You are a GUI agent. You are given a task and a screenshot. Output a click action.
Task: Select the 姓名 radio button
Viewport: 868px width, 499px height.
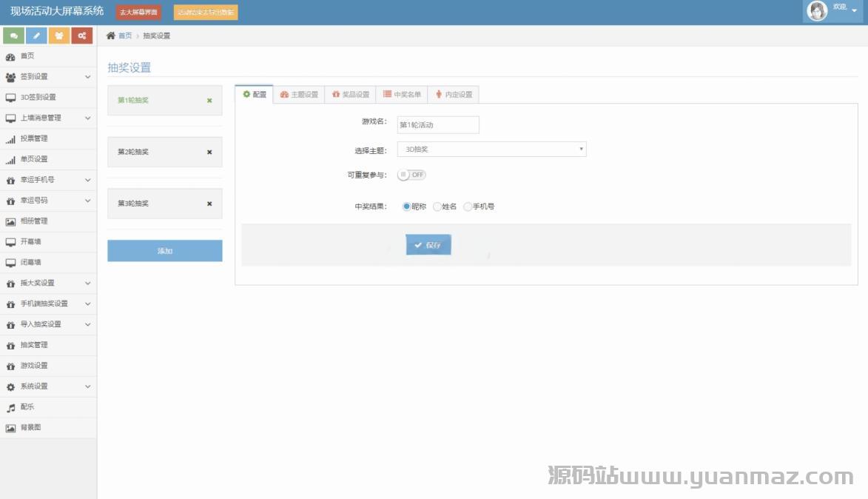pyautogui.click(x=437, y=207)
